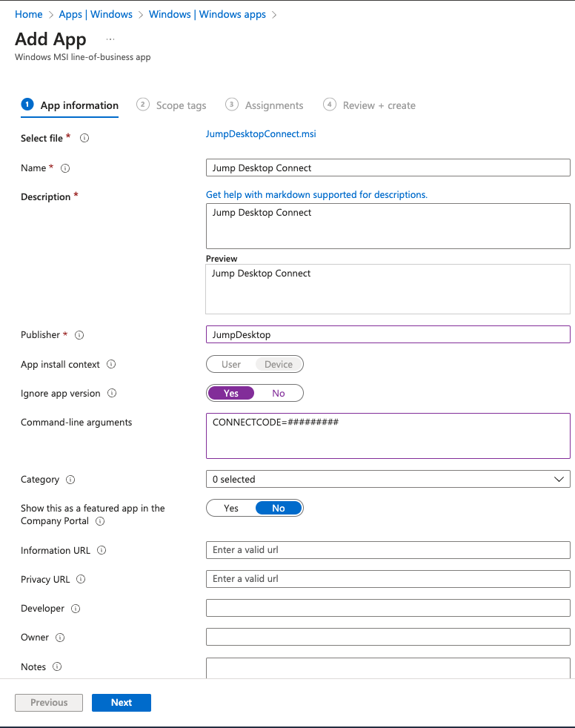The image size is (575, 728).
Task: Set featured app in Company Portal to Yes
Action: pyautogui.click(x=231, y=508)
